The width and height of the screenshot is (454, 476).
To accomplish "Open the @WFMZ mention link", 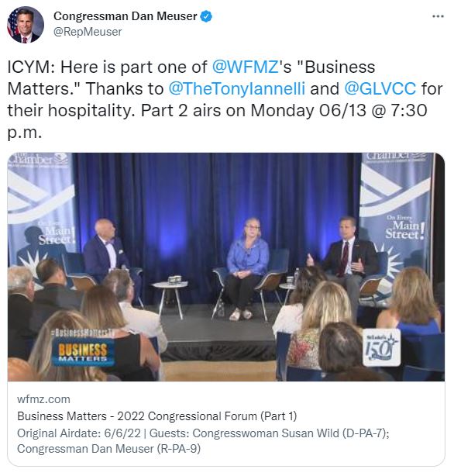I will [246, 67].
